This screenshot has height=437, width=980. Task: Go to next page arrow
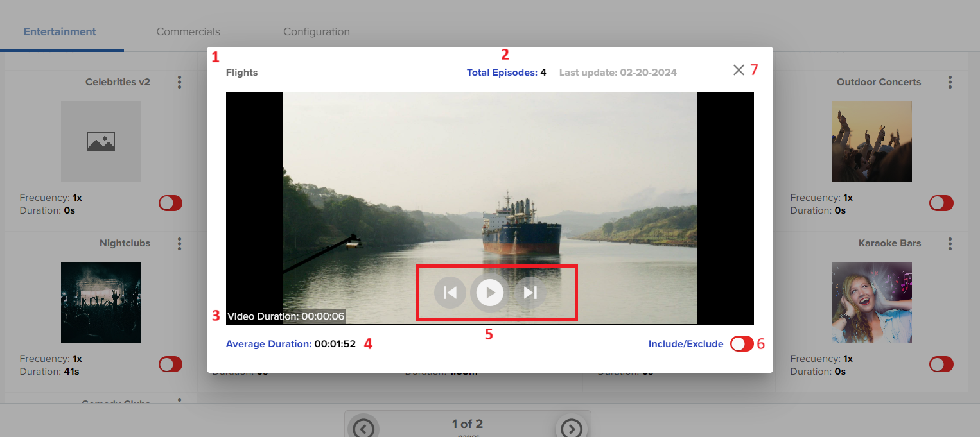tap(571, 427)
